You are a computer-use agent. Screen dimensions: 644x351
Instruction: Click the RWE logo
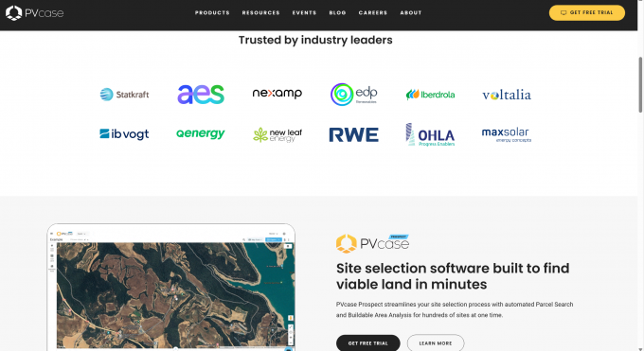[353, 134]
